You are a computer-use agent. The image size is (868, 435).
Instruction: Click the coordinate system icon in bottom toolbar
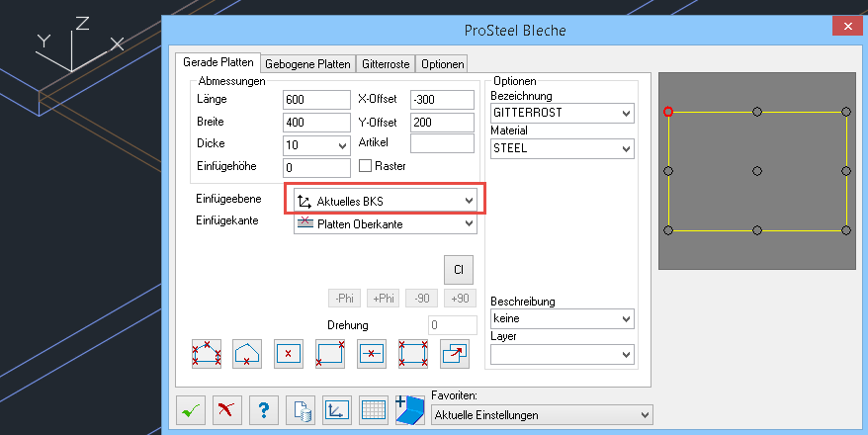pos(337,410)
